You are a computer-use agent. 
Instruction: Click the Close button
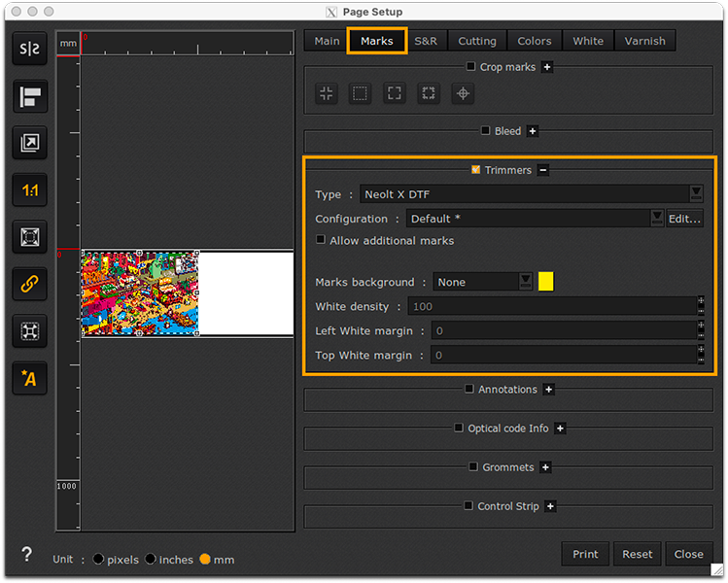(x=688, y=554)
